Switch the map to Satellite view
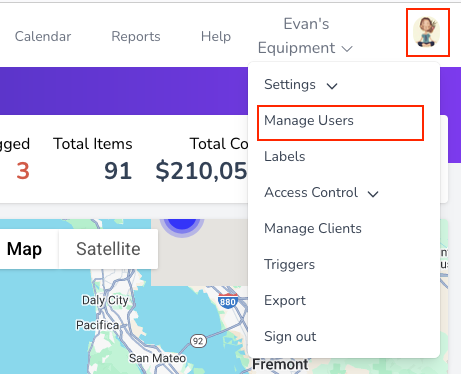The height and width of the screenshot is (374, 461). (x=108, y=249)
